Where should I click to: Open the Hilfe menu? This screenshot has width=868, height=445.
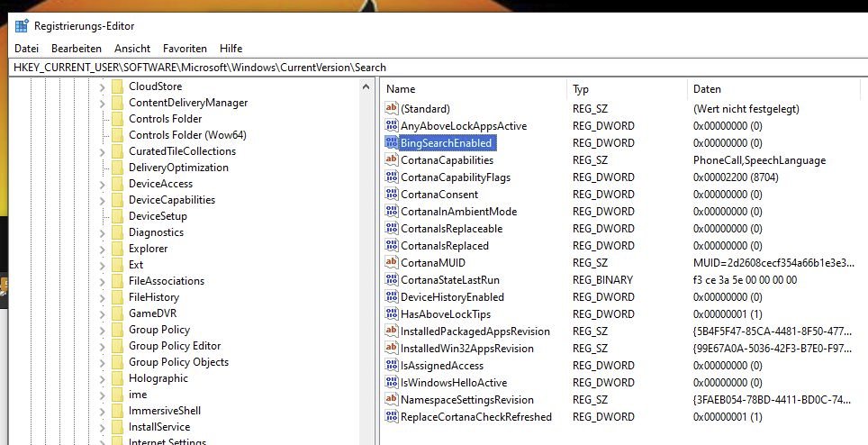pyautogui.click(x=231, y=49)
